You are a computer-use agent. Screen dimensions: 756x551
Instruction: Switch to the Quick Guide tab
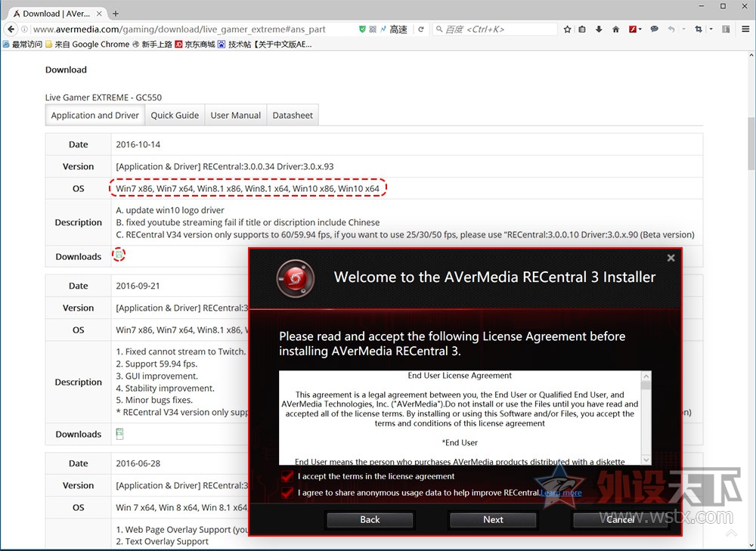[175, 115]
